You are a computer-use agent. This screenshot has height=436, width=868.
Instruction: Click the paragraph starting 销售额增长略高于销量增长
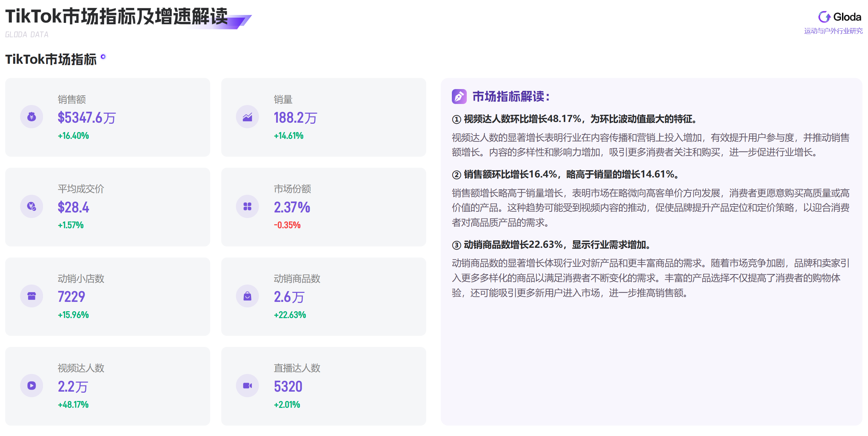(x=651, y=208)
